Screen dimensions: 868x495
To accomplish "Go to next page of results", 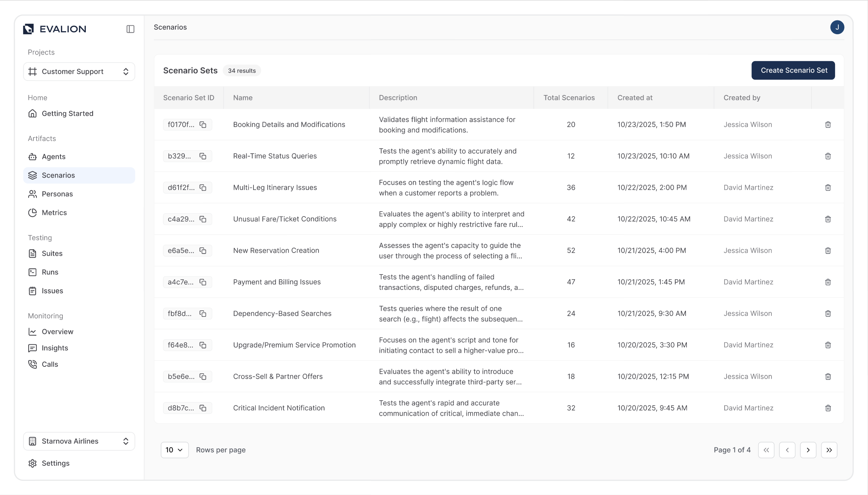I will click(x=808, y=450).
